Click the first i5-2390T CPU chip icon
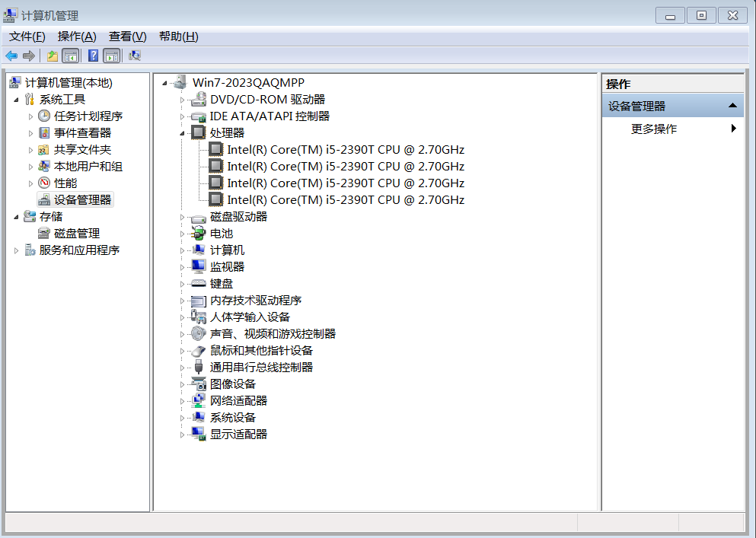 216,150
